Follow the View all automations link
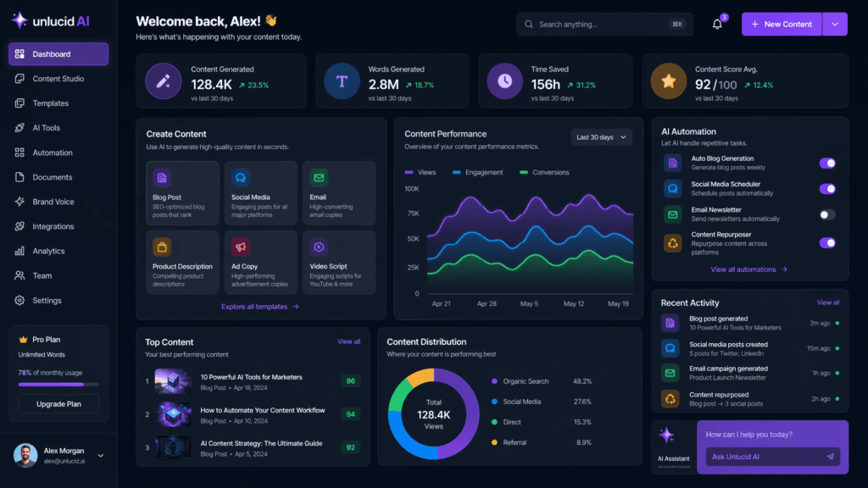This screenshot has height=488, width=868. 749,269
